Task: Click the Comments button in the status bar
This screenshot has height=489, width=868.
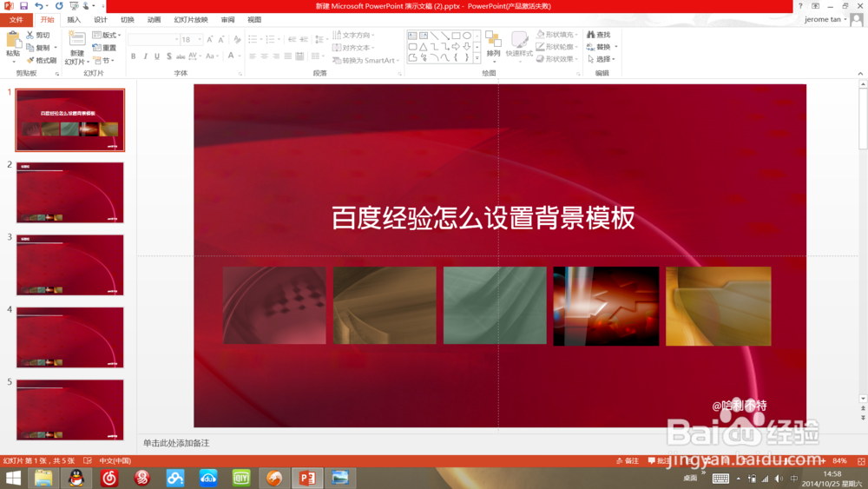Action: tap(660, 460)
